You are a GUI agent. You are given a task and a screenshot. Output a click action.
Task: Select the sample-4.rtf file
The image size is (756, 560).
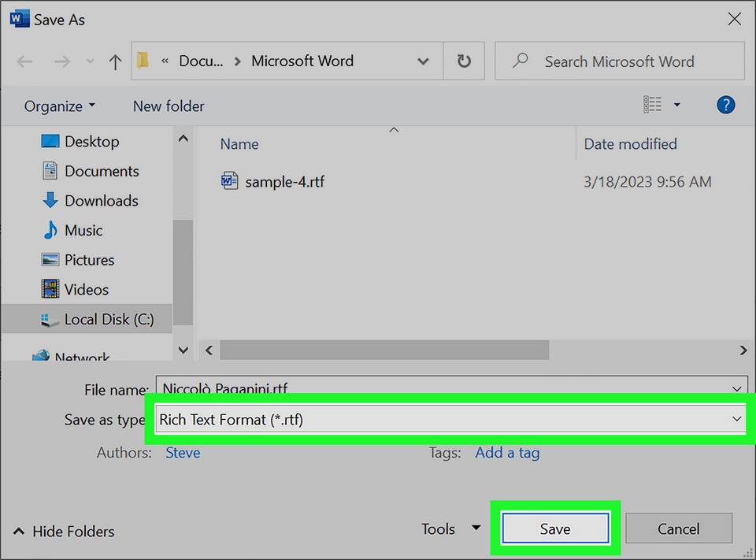[284, 182]
